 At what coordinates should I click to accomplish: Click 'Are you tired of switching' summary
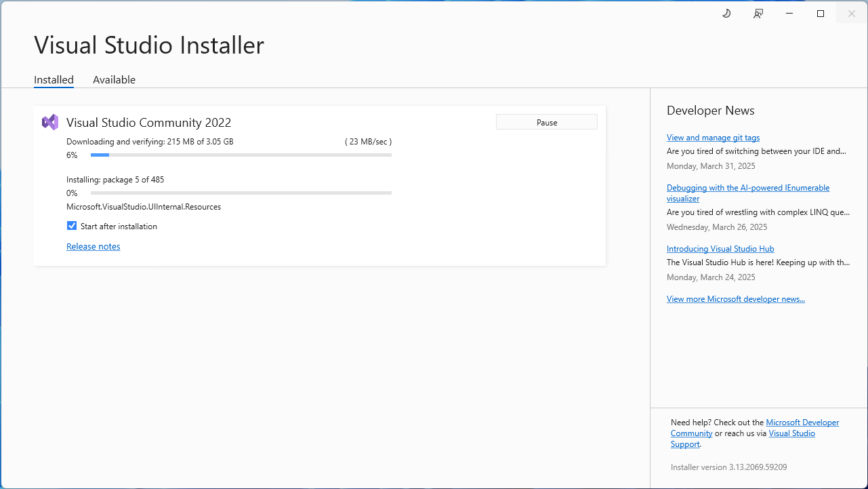[757, 151]
